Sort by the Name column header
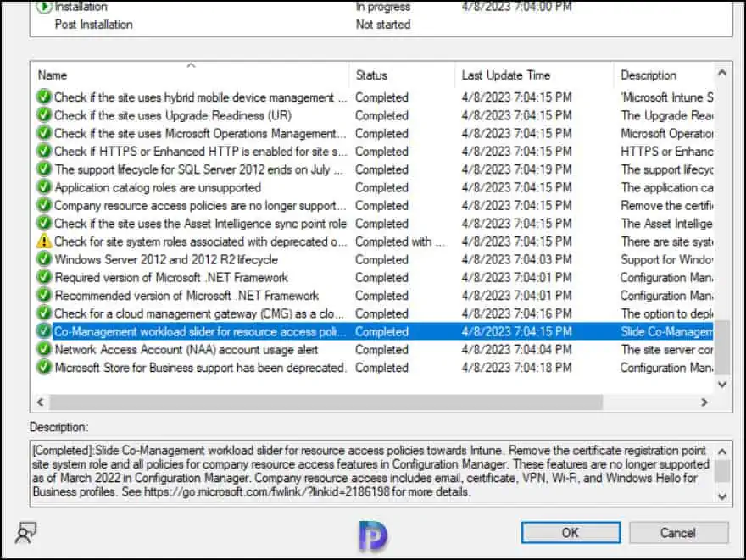Viewport: 746px width, 560px height. point(192,75)
